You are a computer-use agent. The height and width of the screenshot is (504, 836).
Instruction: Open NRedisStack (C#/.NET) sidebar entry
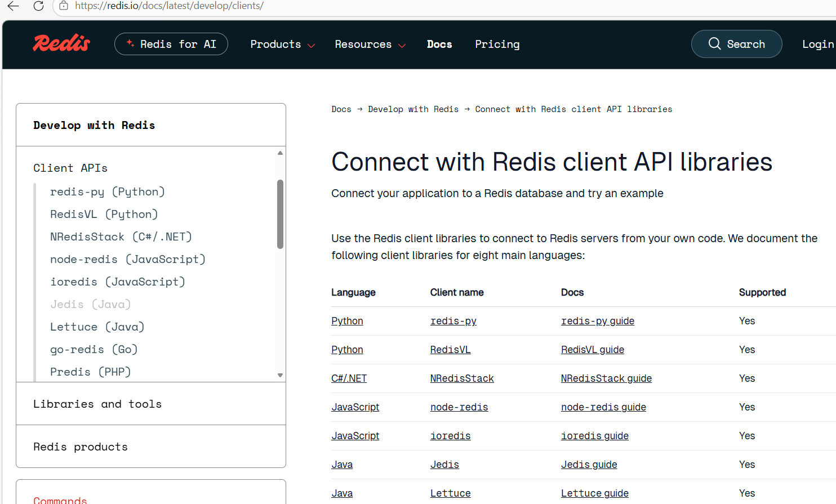(121, 237)
